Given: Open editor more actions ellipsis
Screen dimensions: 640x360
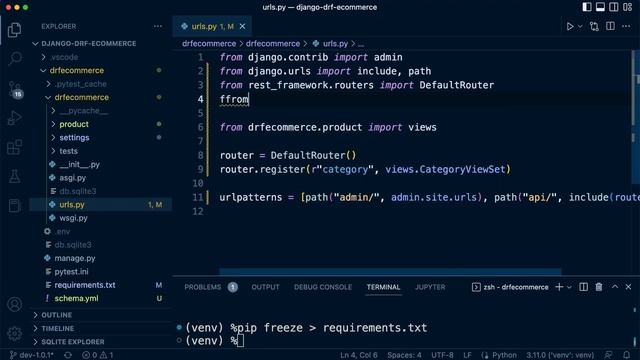Looking at the screenshot, I should 626,26.
